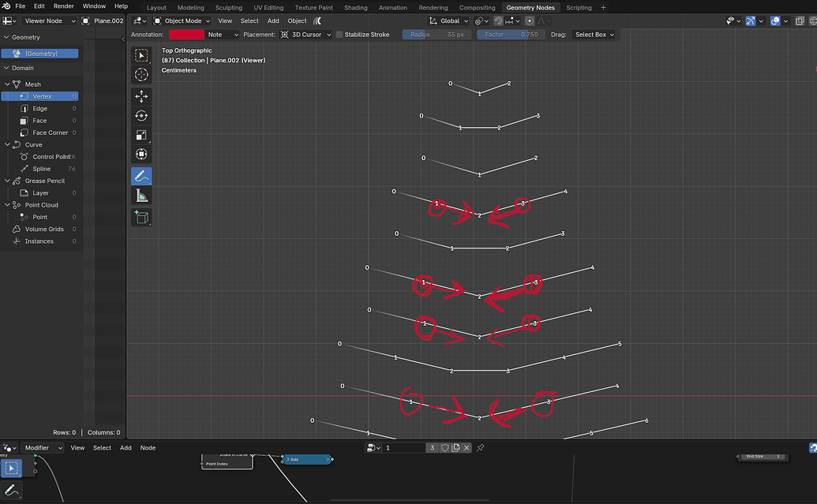817x504 pixels.
Task: Open the spreadsheet editor type selector
Action: coord(10,21)
